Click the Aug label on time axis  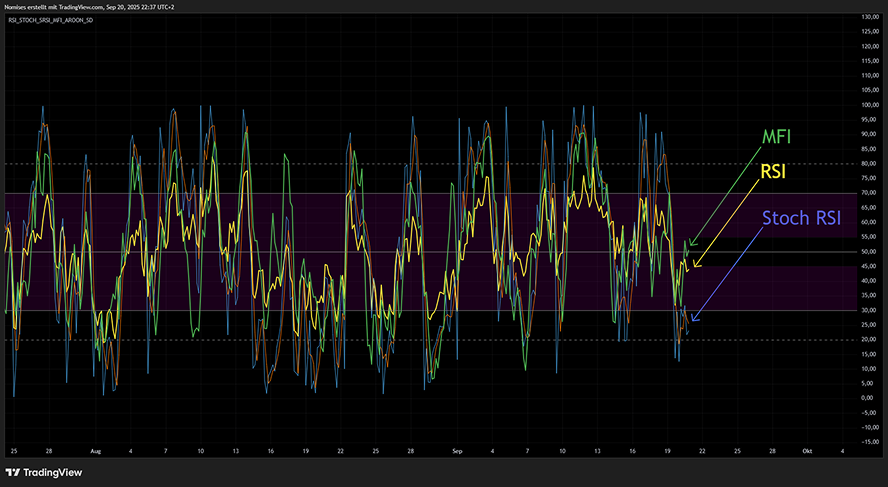pos(96,451)
